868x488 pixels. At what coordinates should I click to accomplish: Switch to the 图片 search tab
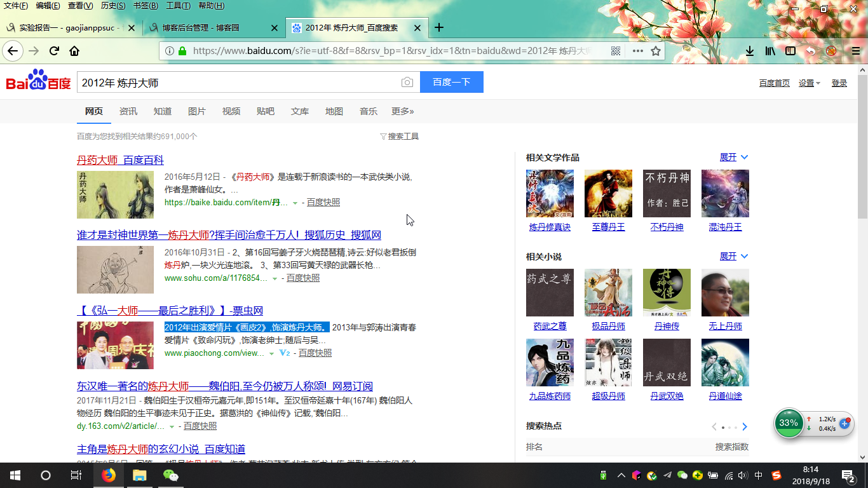197,111
